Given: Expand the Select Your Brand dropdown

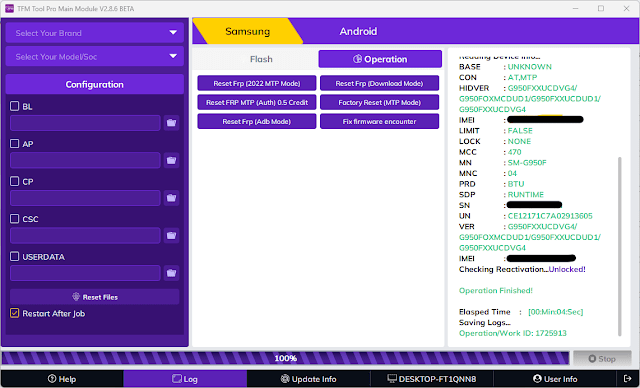Looking at the screenshot, I should [95, 33].
